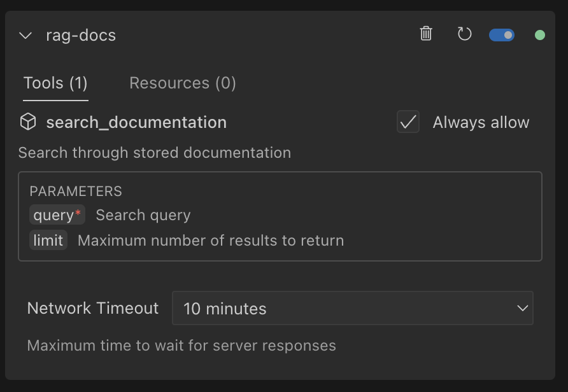The width and height of the screenshot is (568, 392).
Task: Refresh the rag-docs server connection
Action: (x=464, y=34)
